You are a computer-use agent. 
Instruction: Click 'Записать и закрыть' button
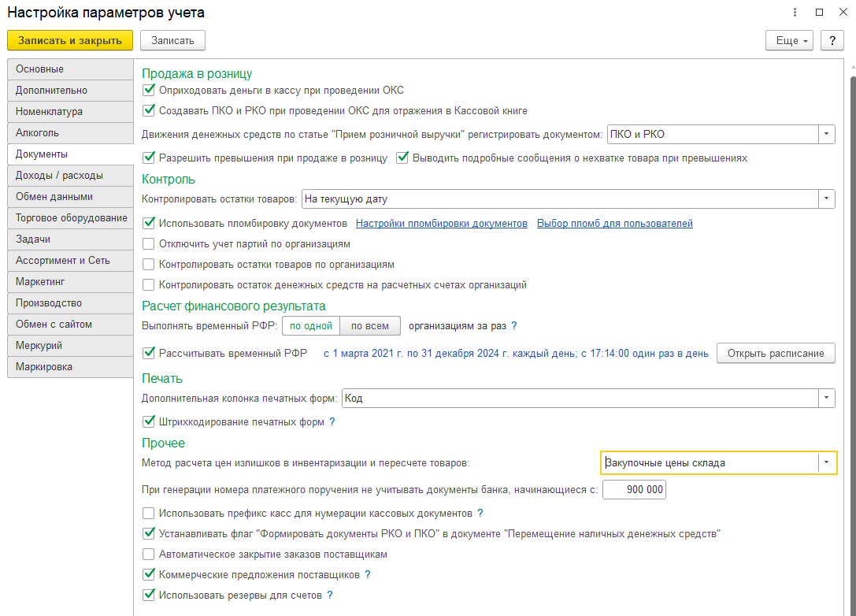[x=70, y=40]
